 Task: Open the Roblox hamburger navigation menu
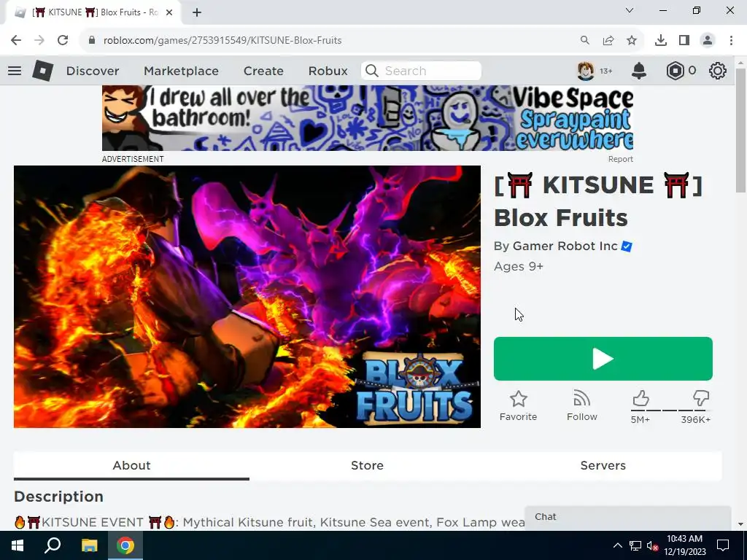[15, 71]
